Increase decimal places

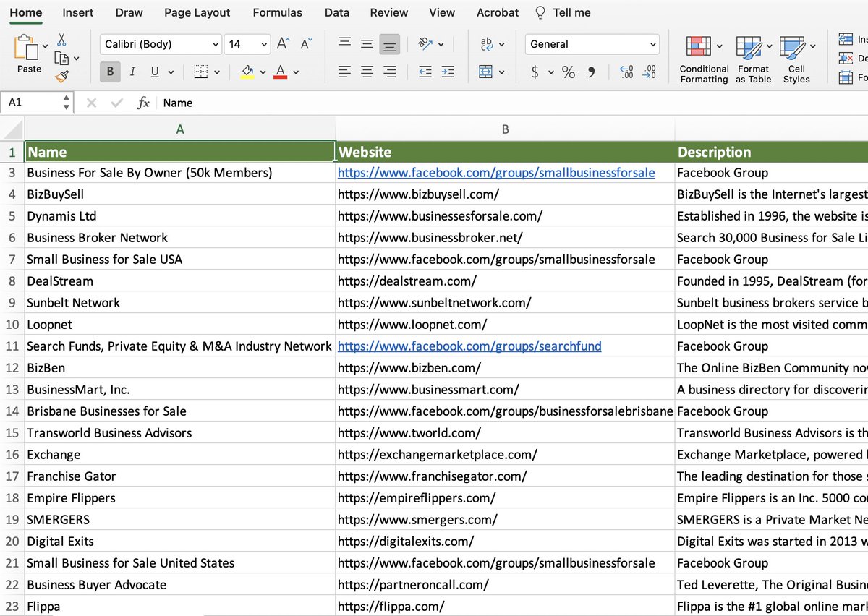pyautogui.click(x=627, y=72)
